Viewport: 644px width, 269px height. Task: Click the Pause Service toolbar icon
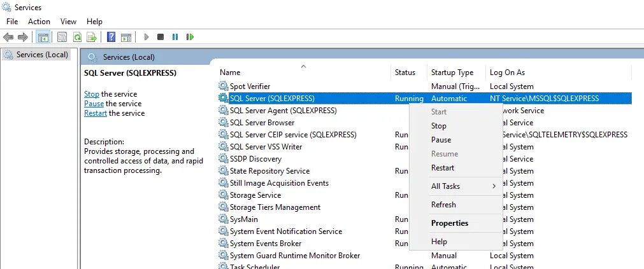(175, 37)
